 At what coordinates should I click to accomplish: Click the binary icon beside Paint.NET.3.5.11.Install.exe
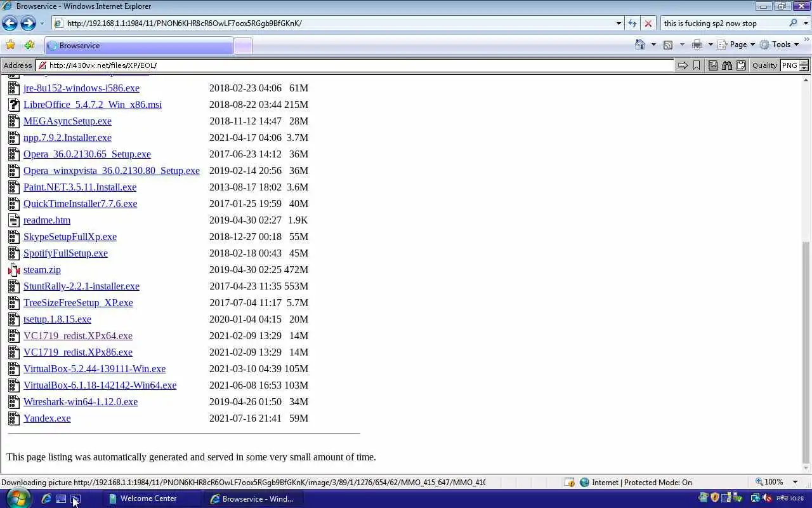14,187
